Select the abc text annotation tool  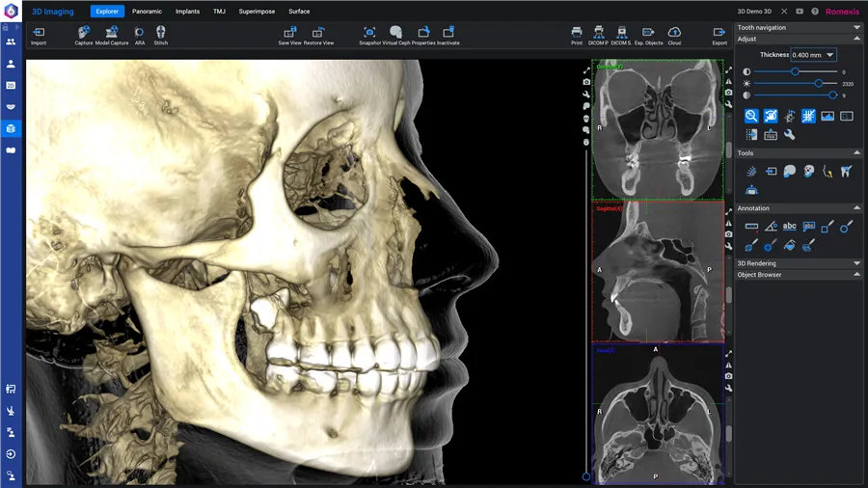(x=790, y=227)
